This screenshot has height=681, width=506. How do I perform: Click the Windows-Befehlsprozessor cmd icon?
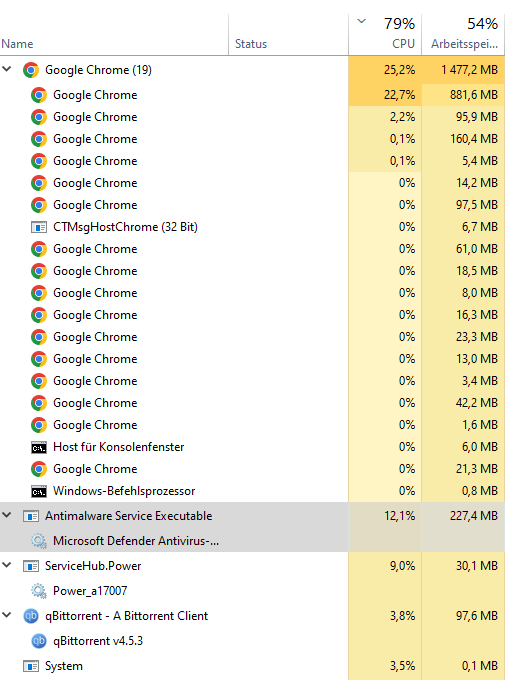tap(39, 491)
